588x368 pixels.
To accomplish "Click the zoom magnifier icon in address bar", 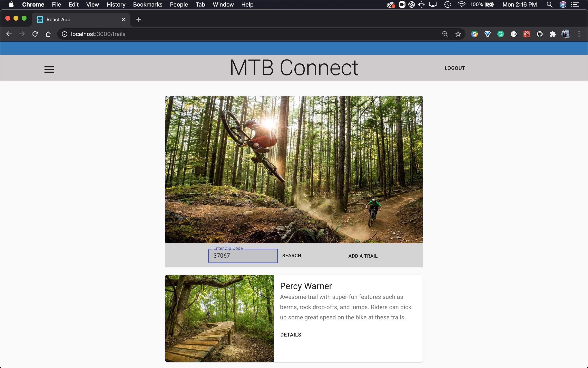I will (x=445, y=34).
